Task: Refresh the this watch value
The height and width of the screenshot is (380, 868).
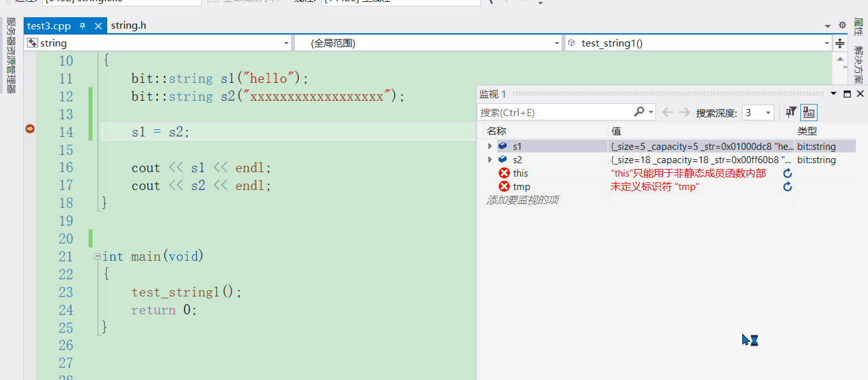Action: pos(788,173)
